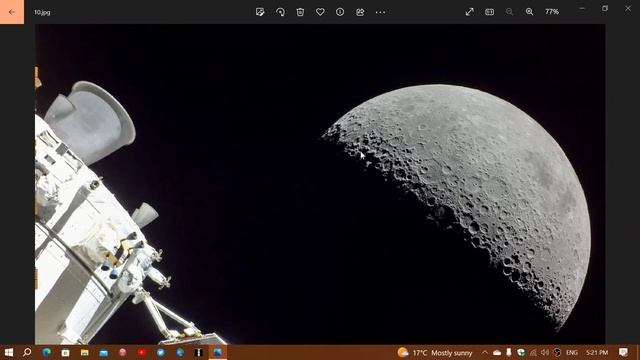640x360 pixels.
Task: Rotate the photo
Action: point(280,12)
